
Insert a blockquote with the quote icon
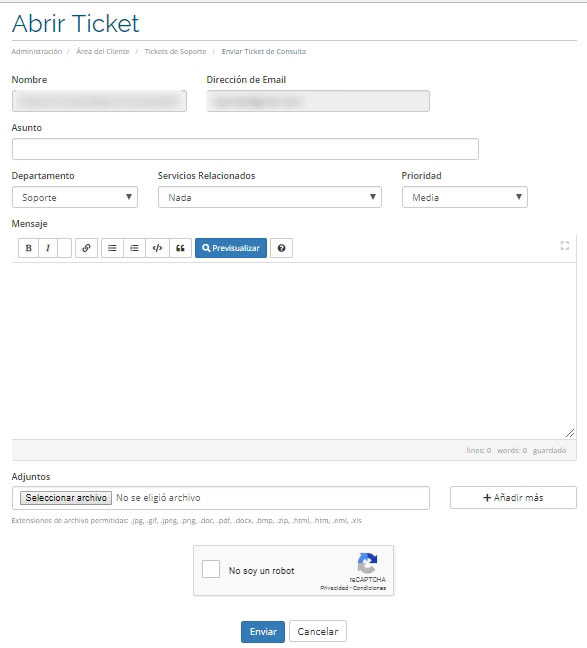[x=180, y=248]
